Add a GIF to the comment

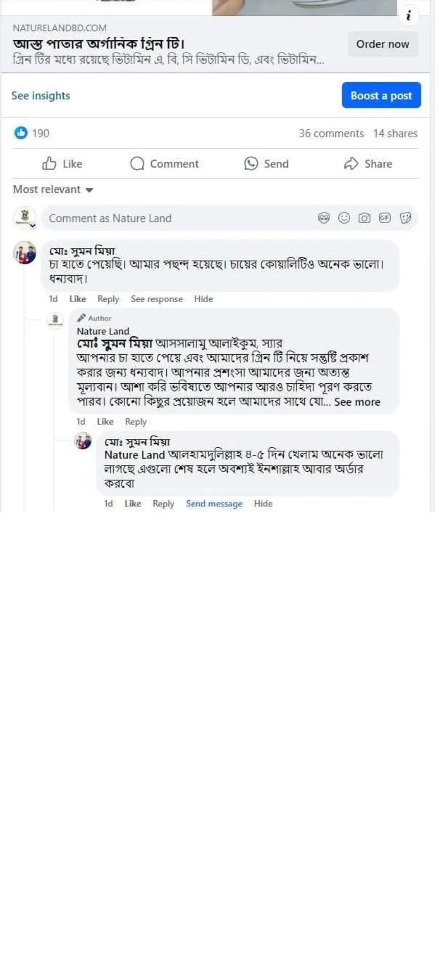click(x=385, y=218)
